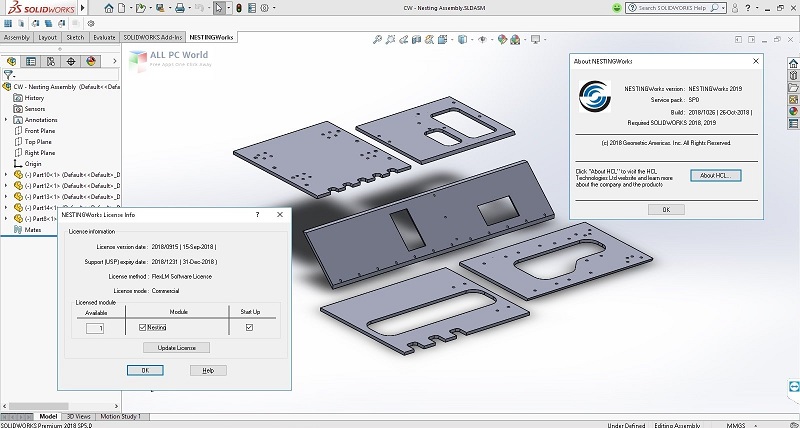Click the feature tree filter funnel icon
This screenshot has width=800, height=428.
9,74
